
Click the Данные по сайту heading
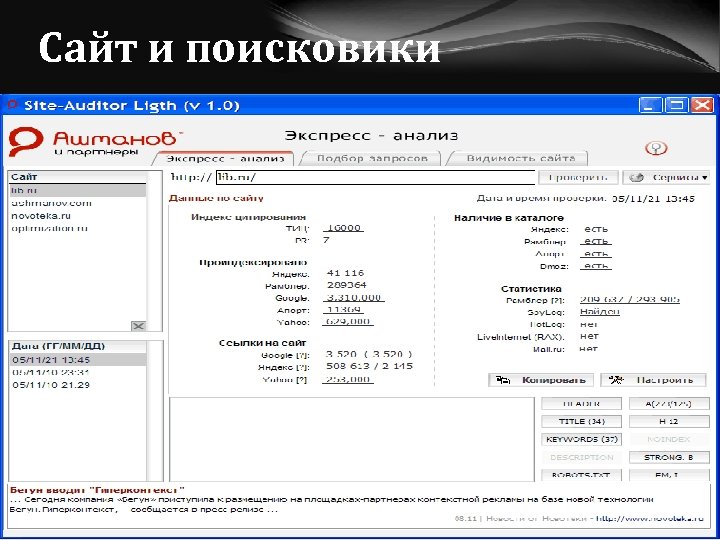216,198
